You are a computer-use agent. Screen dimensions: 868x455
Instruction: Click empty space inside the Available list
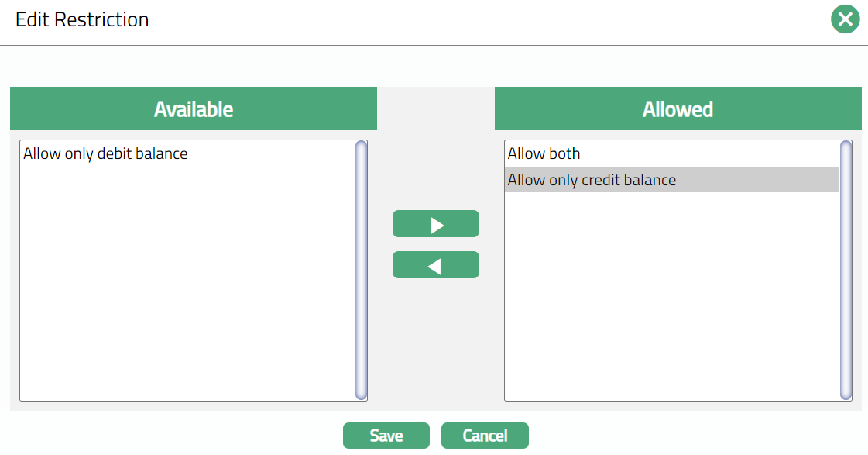point(186,295)
